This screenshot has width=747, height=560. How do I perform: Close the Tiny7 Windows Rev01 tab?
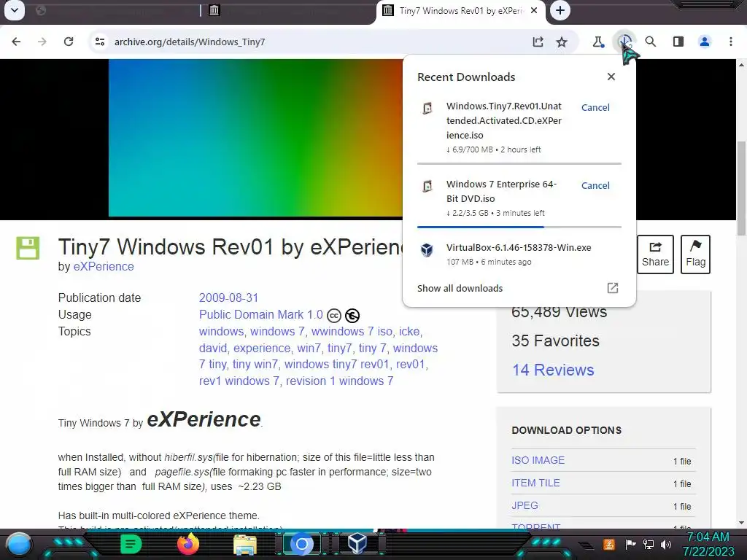[x=534, y=10]
